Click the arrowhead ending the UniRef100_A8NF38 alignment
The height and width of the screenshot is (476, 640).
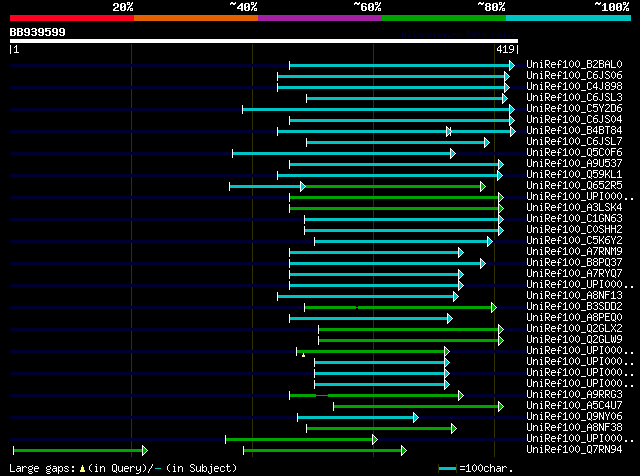pyautogui.click(x=454, y=428)
